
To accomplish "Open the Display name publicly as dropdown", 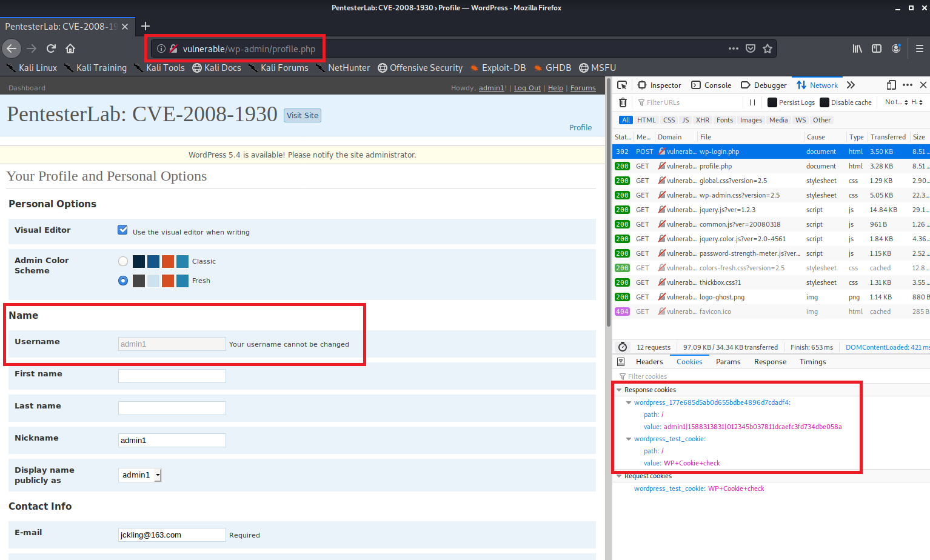I will (140, 475).
